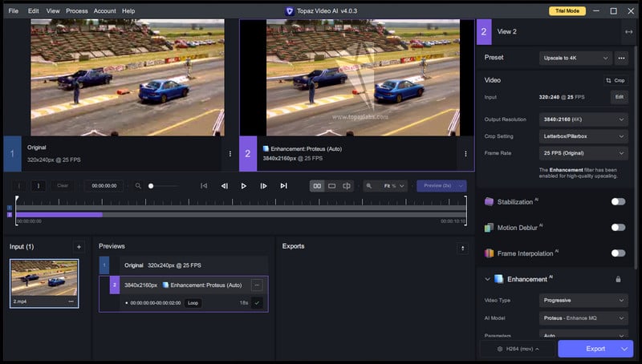Viewport: 642px width, 364px height.
Task: Jump to the start of the video
Action: [x=204, y=186]
